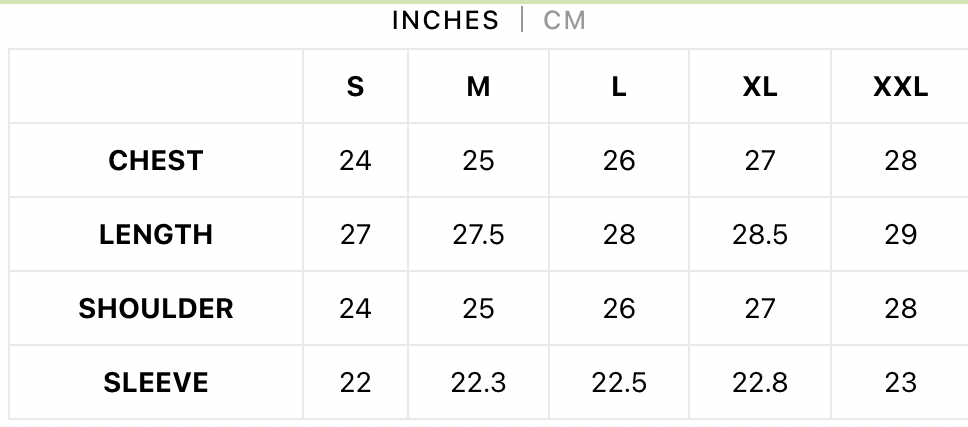Select the SLEEVE row label
Viewport: 968px width, 427px height.
coord(156,382)
